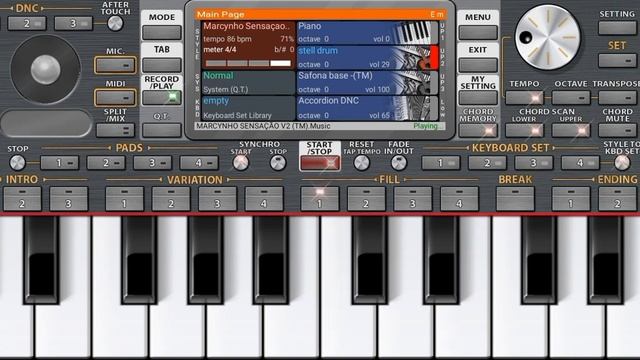Tap the MODE button

[x=162, y=32]
